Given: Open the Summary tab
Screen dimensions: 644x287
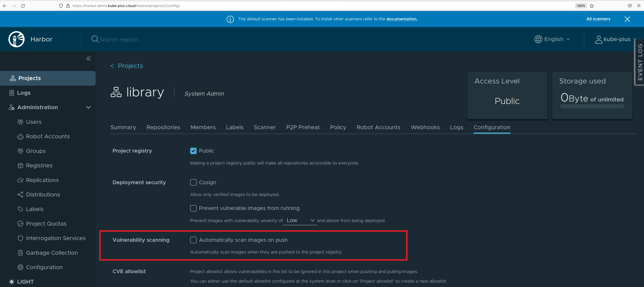Looking at the screenshot, I should 123,127.
